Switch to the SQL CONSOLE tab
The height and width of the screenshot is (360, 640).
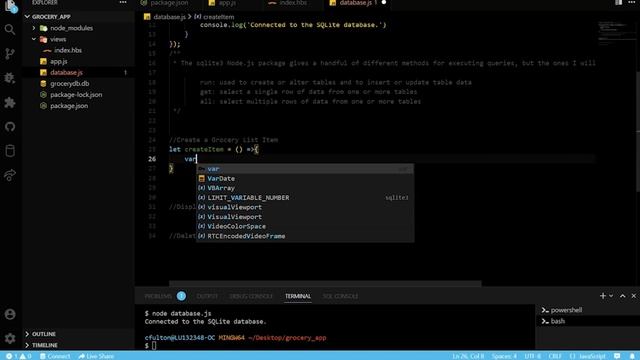[x=340, y=296]
